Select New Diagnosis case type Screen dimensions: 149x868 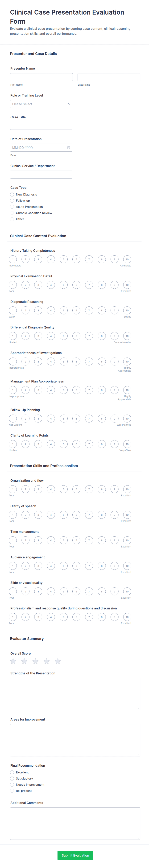(12, 194)
